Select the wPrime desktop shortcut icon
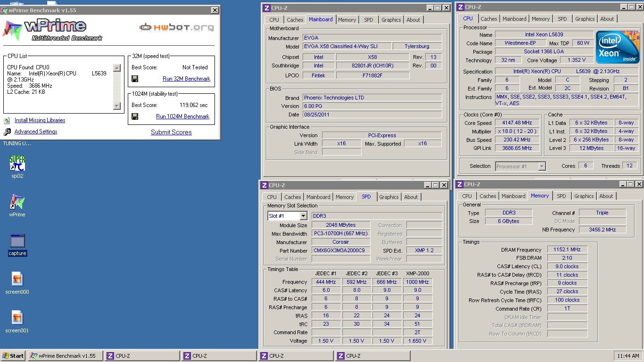644x362 pixels. point(17,202)
